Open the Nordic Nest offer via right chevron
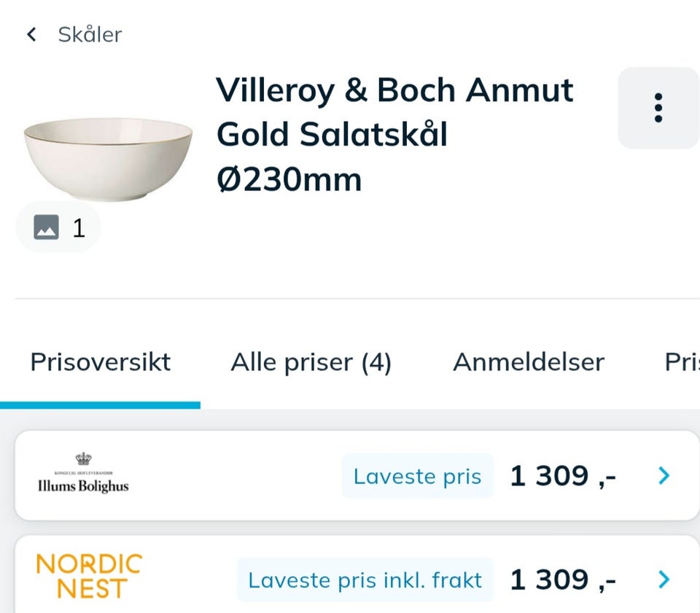The image size is (700, 613). (x=664, y=579)
